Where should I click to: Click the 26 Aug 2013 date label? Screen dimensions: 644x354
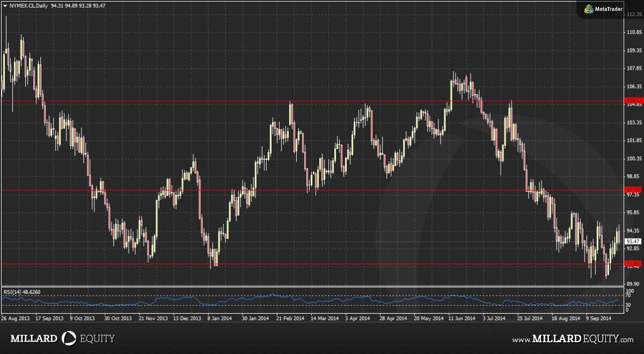click(x=15, y=318)
